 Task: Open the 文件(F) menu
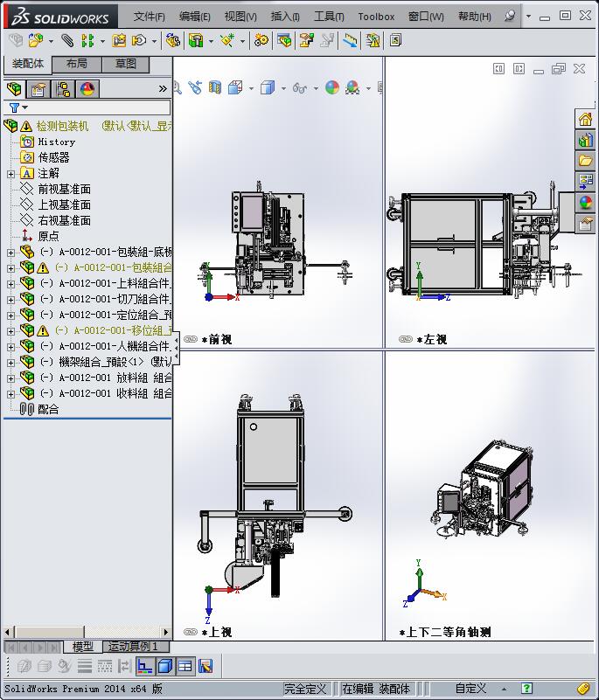150,17
